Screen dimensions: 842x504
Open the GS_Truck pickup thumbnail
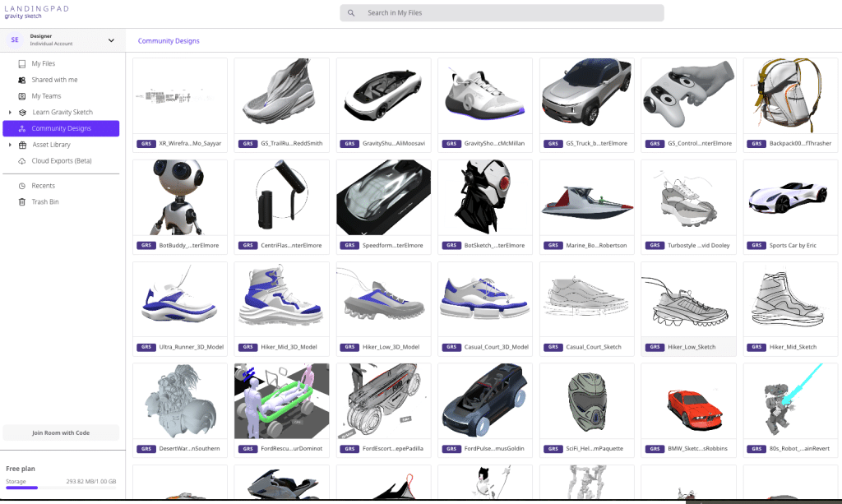(587, 95)
